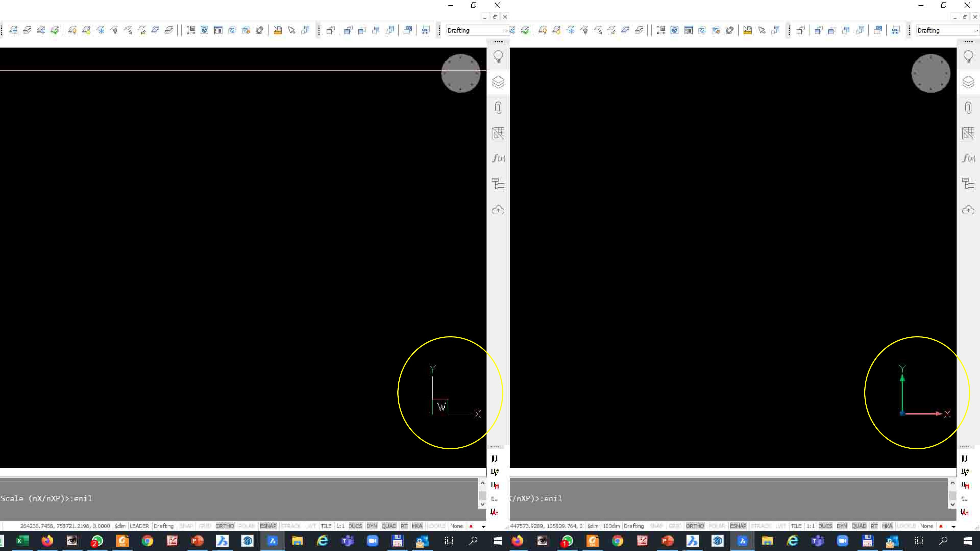Click the 1:1 scale indicator in the status bar
This screenshot has height=551, width=980.
pos(340,526)
